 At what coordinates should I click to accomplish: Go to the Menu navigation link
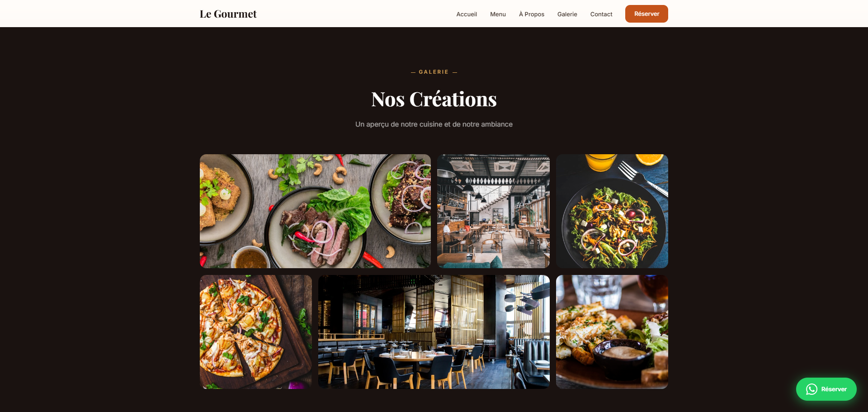[498, 14]
